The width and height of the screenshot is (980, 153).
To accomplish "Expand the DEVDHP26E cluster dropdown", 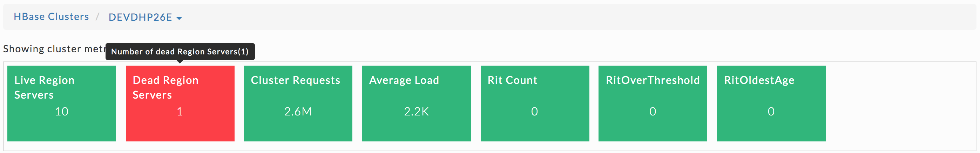I will (145, 17).
